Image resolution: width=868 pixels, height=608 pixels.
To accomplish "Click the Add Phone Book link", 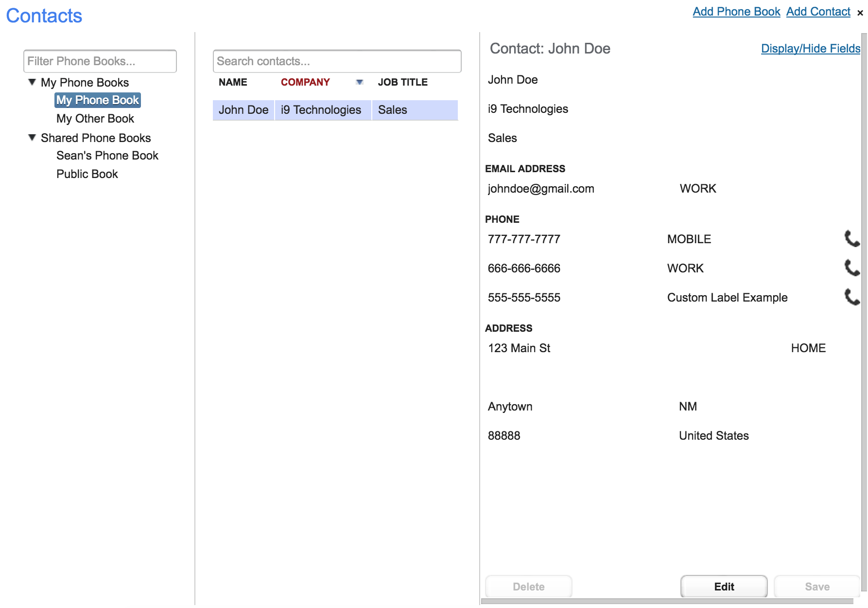I will pyautogui.click(x=736, y=12).
